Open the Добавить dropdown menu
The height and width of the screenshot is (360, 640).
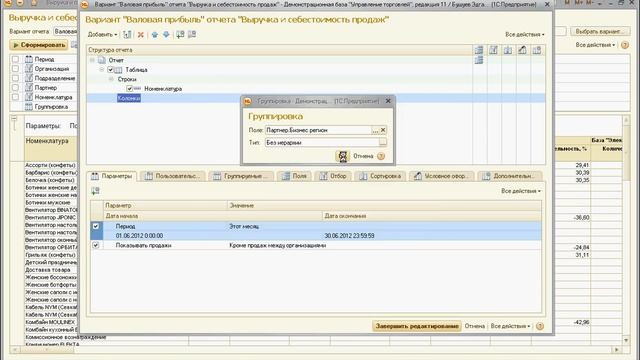(102, 35)
